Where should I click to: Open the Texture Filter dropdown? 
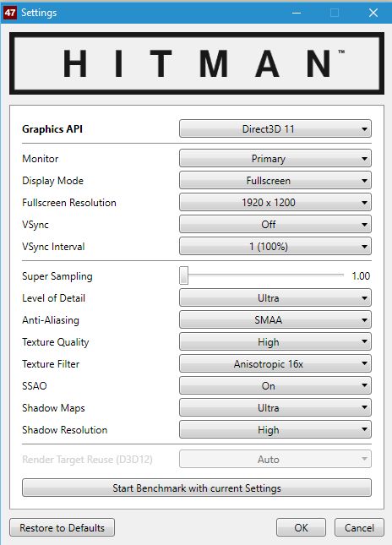(275, 364)
